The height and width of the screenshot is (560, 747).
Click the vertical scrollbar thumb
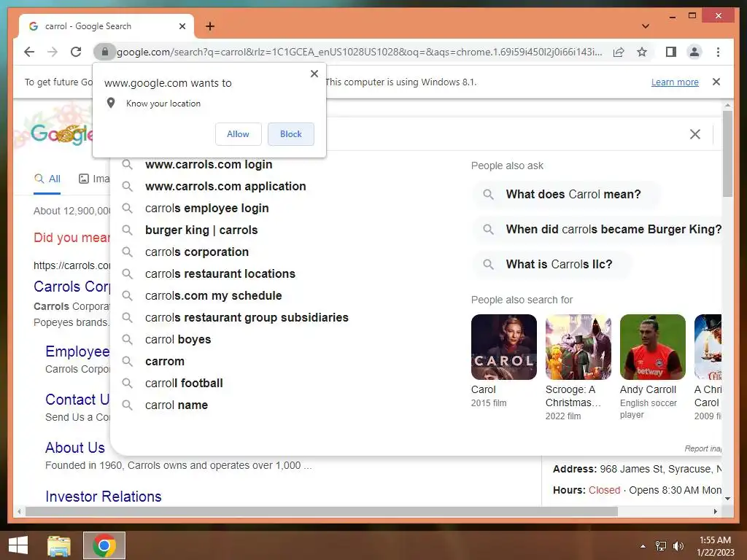click(727, 153)
